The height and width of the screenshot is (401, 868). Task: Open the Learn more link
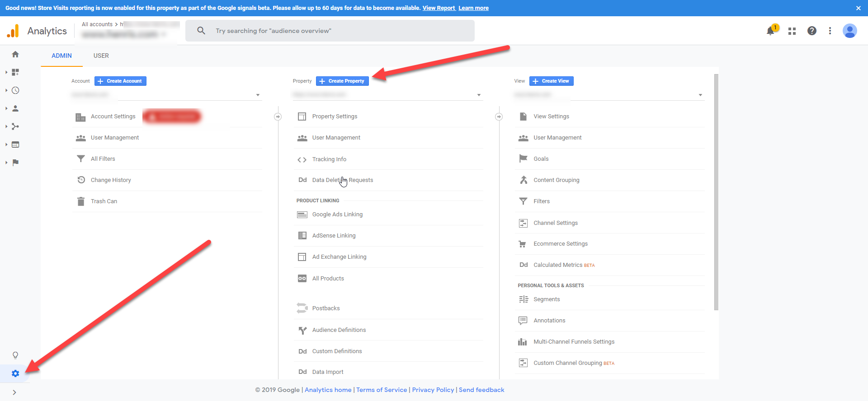[473, 8]
